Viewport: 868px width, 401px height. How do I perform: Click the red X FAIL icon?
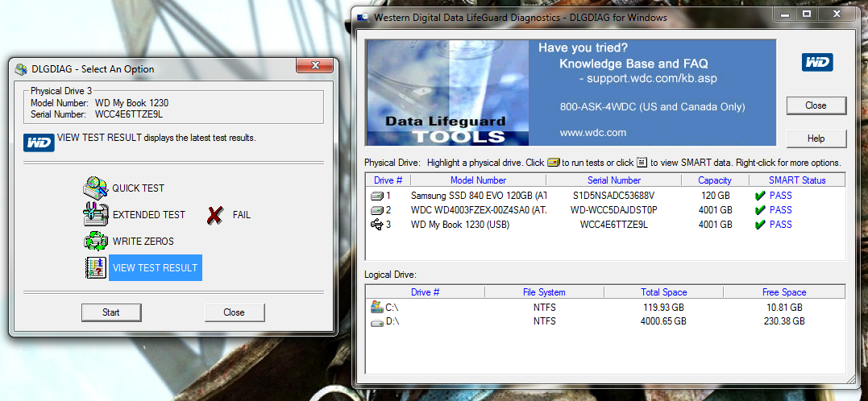(215, 215)
